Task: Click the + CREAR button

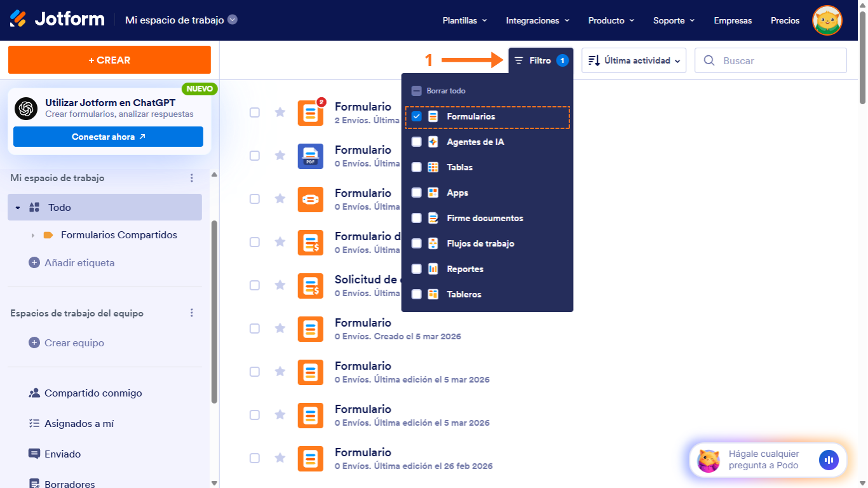Action: pyautogui.click(x=109, y=60)
